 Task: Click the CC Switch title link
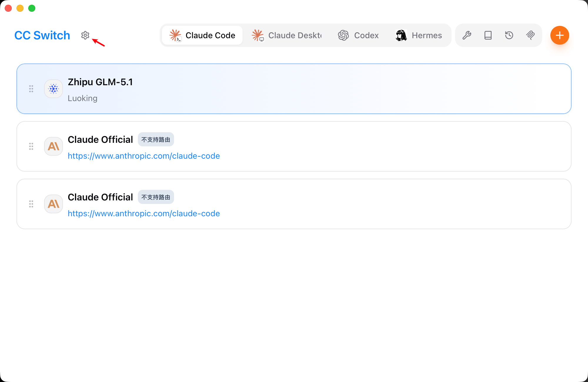point(42,35)
